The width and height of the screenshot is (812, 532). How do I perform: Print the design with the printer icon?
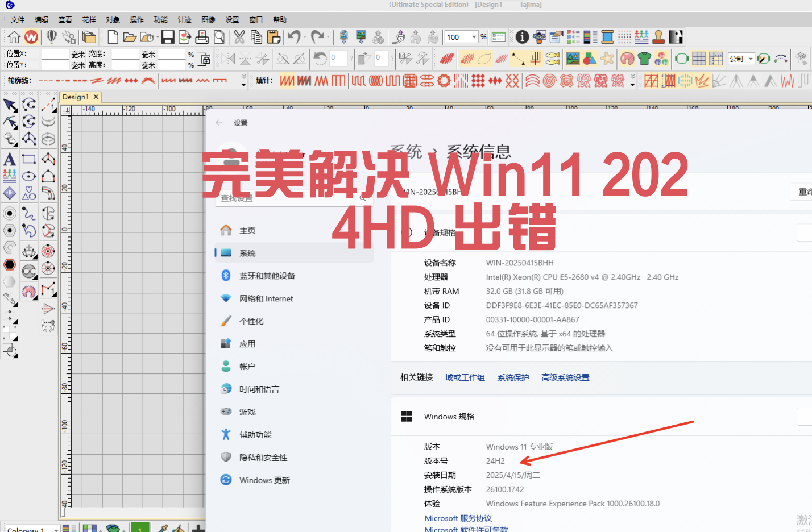202,38
